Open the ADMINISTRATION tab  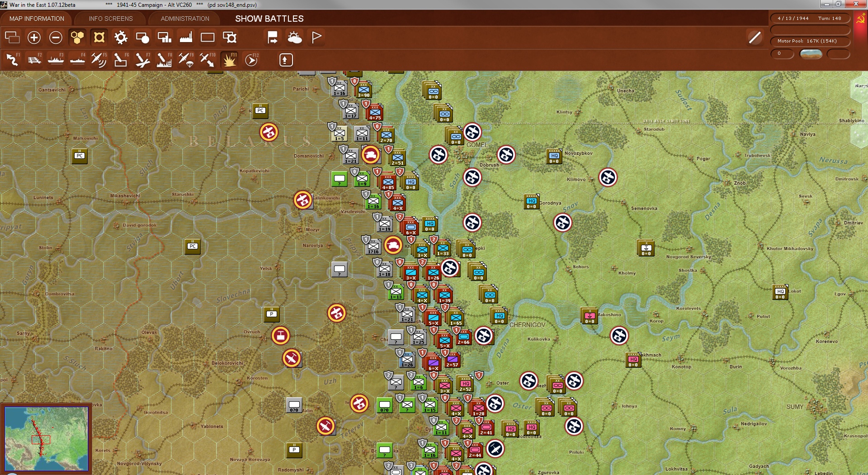pyautogui.click(x=184, y=19)
